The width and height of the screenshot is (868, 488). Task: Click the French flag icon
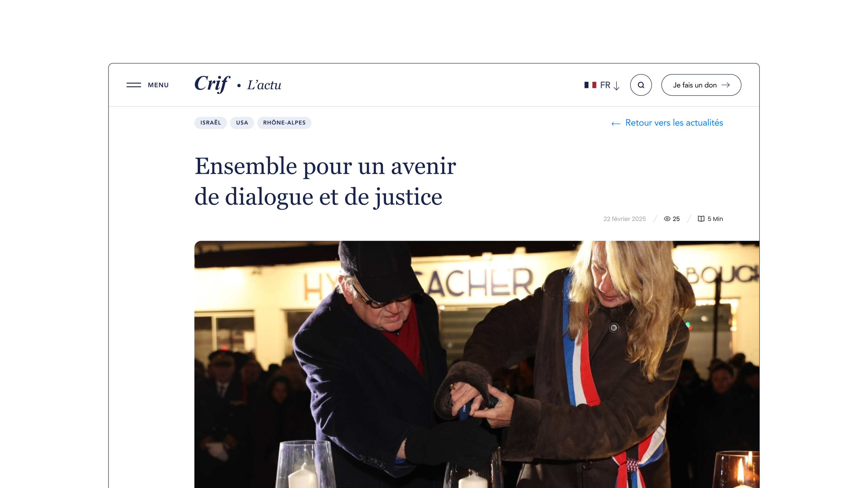590,85
